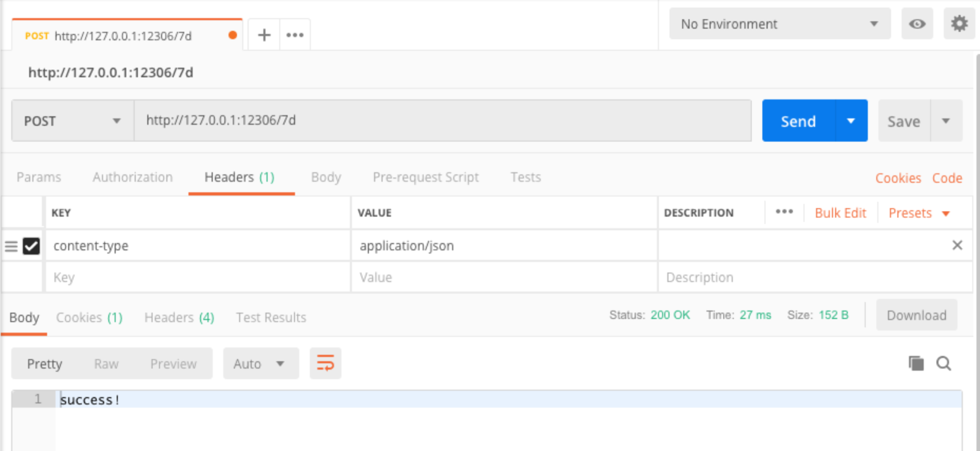Screen dimensions: 980x451
Task: Click the application/json value cell
Action: pos(504,246)
